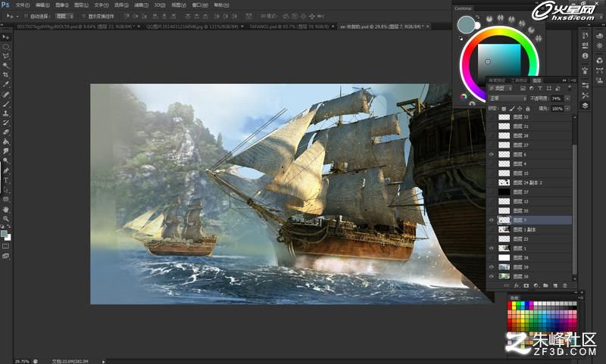
Task: Select the Pen tool
Action: click(5, 170)
